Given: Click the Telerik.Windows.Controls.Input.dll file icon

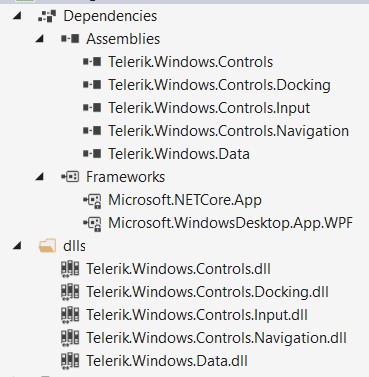Looking at the screenshot, I should [70, 315].
